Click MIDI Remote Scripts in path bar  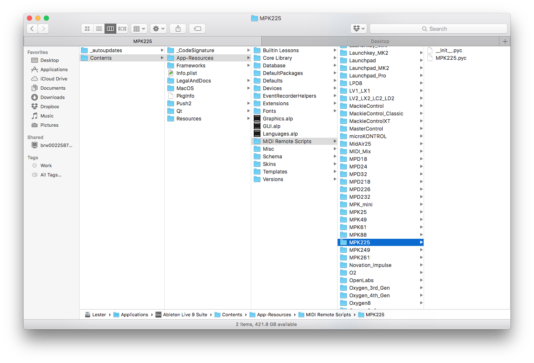point(325,315)
